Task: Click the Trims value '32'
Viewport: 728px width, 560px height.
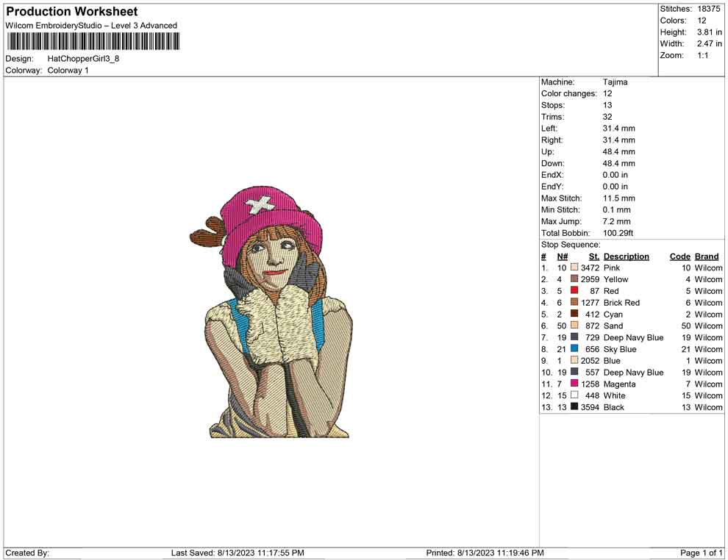Action: pos(607,117)
